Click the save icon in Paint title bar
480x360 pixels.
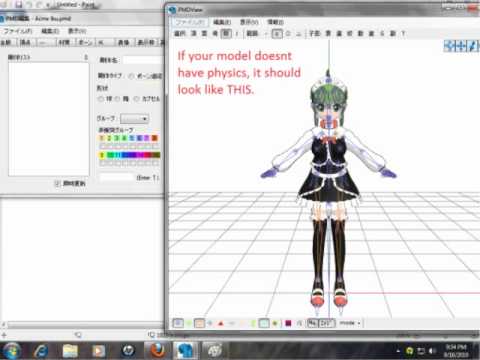19,4
